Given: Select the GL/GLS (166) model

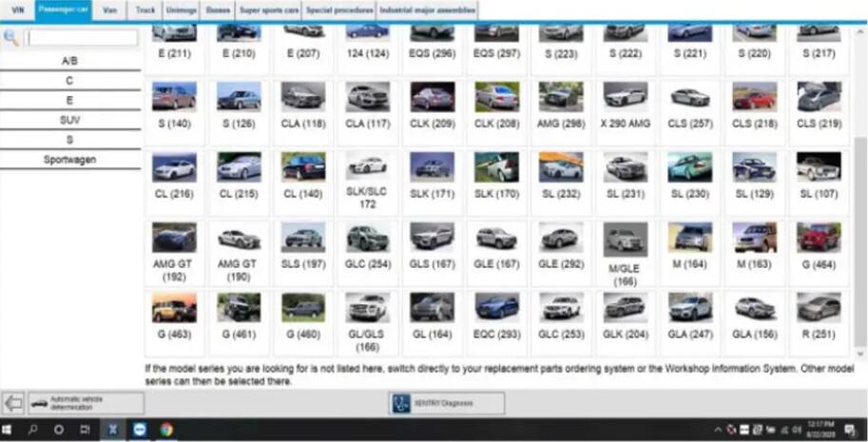Looking at the screenshot, I should click(x=368, y=323).
